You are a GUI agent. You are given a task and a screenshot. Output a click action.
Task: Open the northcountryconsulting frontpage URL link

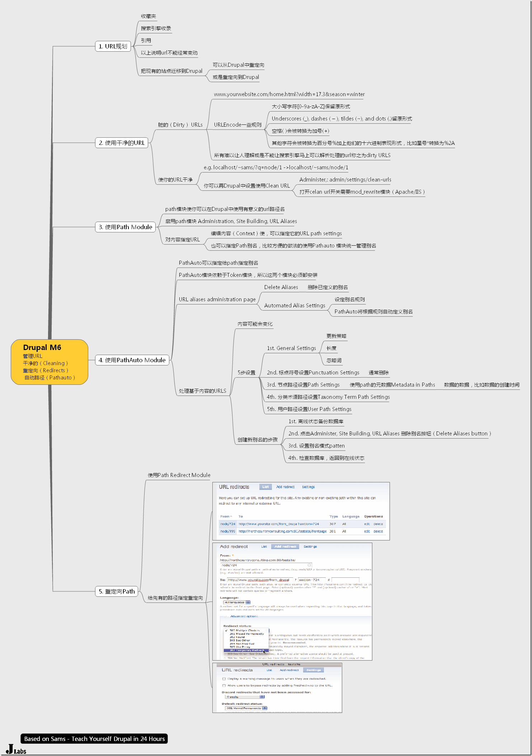[283, 531]
